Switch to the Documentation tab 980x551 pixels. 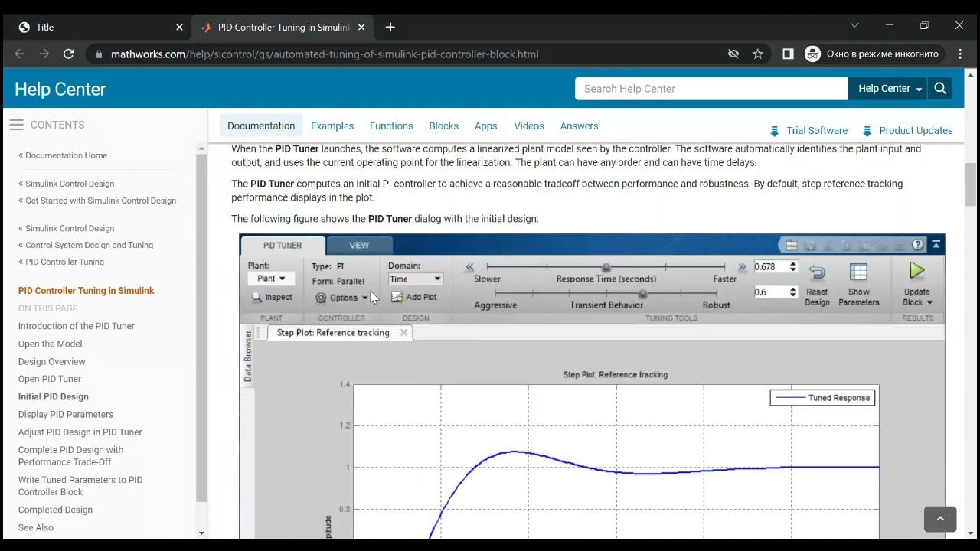click(261, 126)
